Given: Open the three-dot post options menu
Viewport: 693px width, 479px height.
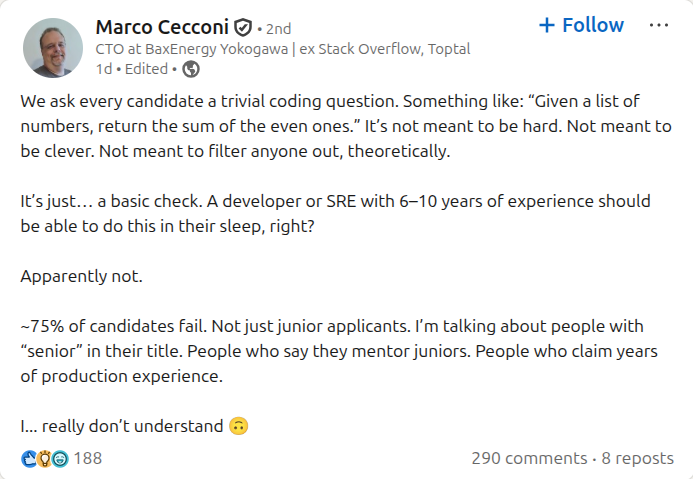Looking at the screenshot, I should click(659, 26).
